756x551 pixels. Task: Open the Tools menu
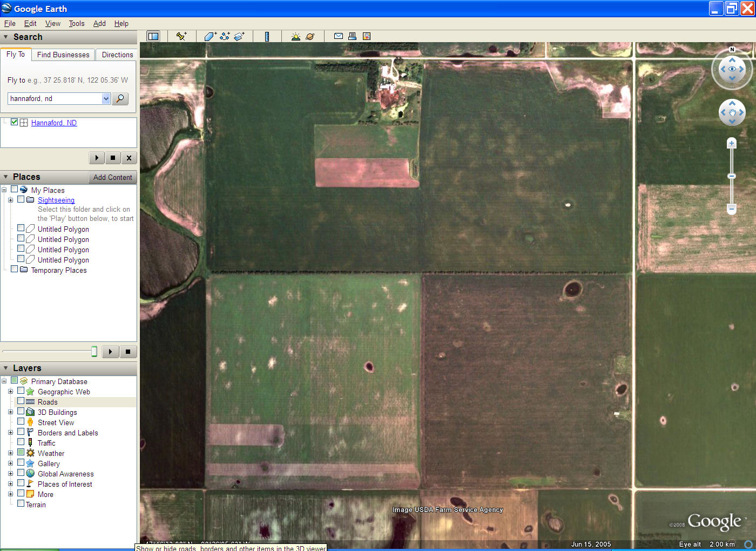[x=77, y=23]
